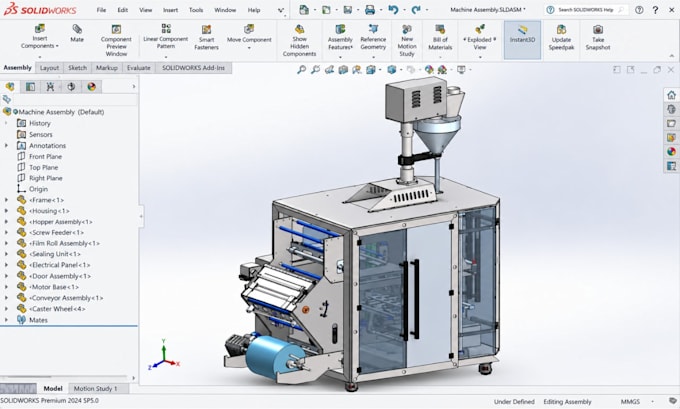Expand Hopper Assembly<1> node
The height and width of the screenshot is (409, 680).
click(6, 222)
